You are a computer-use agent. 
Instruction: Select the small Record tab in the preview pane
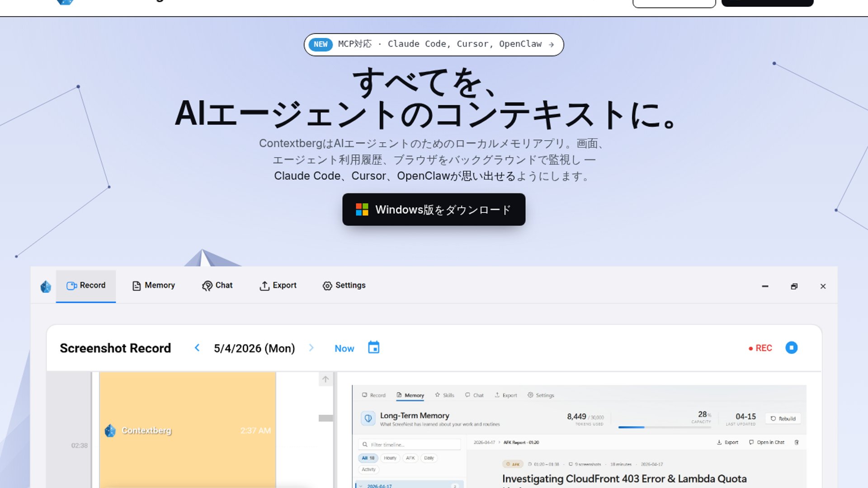pos(374,395)
